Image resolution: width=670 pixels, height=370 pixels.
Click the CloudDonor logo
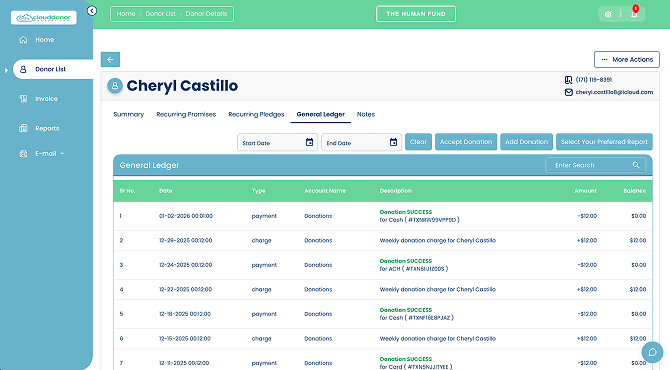pyautogui.click(x=44, y=18)
